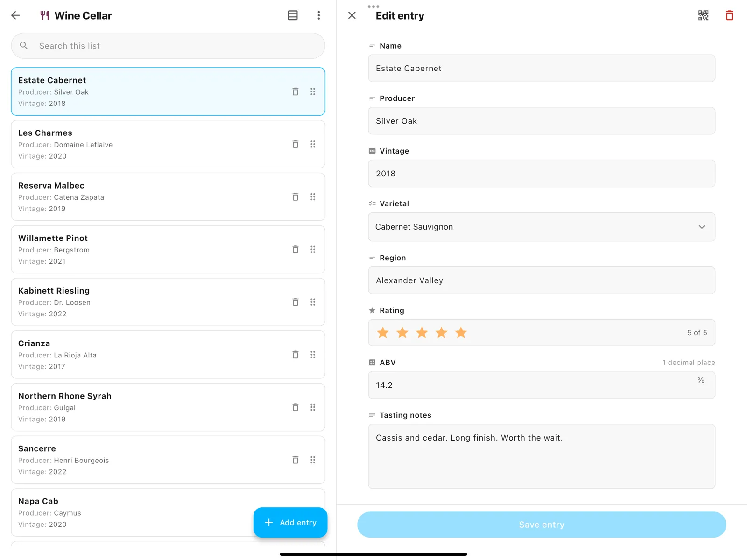Delete the Estate Cabernet list item

point(296,91)
